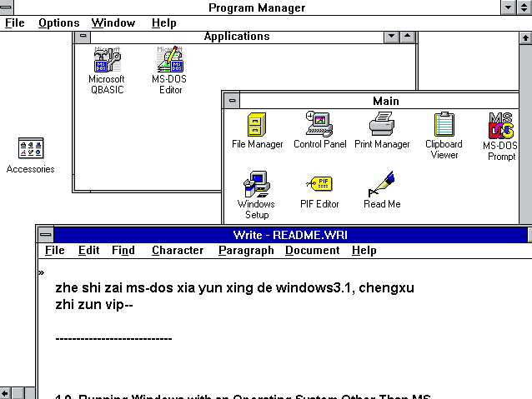Open Program Manager's Window menu
Screen dimensions: 532x399
[113, 22]
